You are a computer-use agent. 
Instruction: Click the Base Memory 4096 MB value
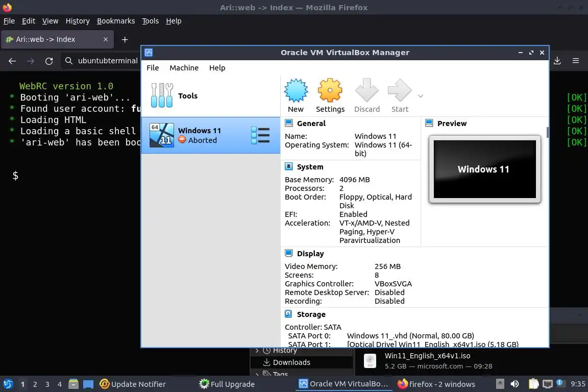pyautogui.click(x=354, y=180)
